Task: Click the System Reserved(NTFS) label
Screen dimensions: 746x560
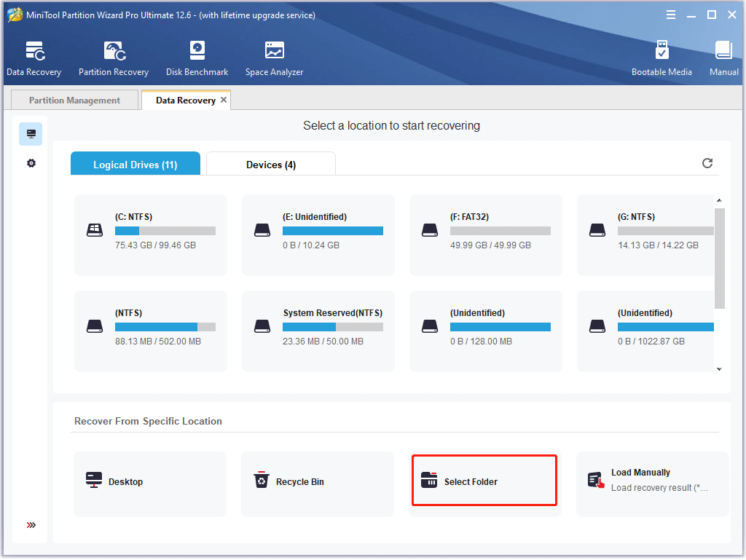Action: 333,313
